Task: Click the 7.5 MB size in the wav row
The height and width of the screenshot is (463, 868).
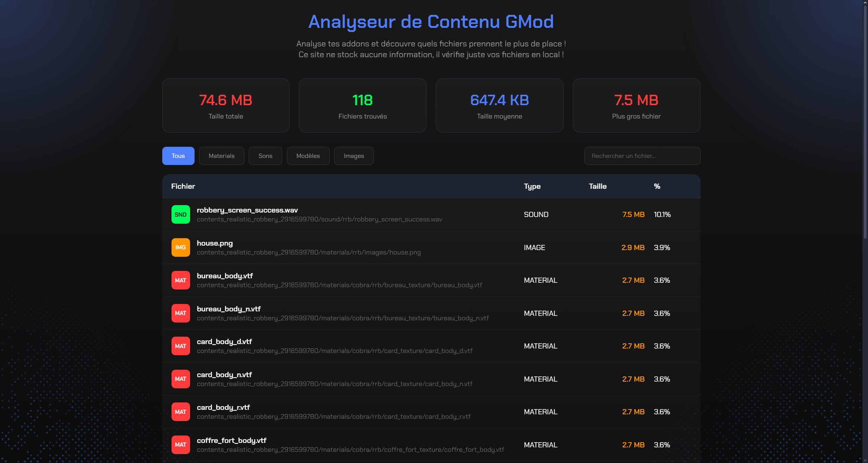Action: (633, 215)
